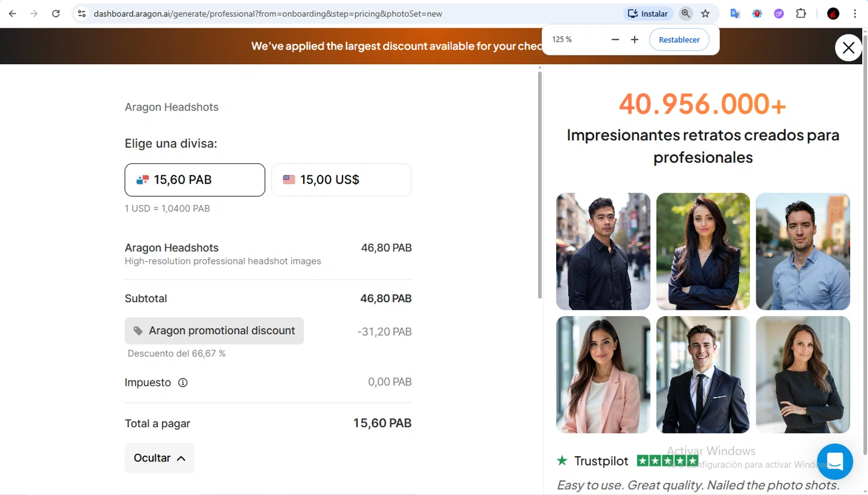Click the address bar URL
The image size is (868, 495).
point(268,13)
